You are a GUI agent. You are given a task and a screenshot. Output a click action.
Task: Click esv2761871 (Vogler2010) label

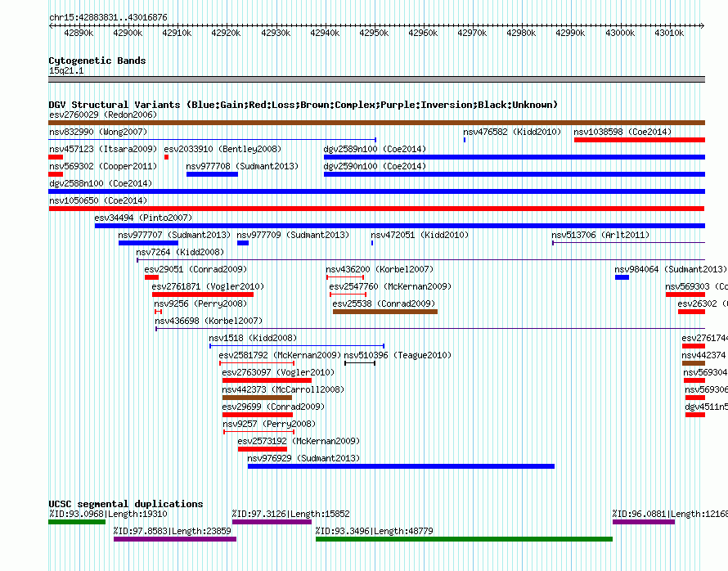pos(208,286)
